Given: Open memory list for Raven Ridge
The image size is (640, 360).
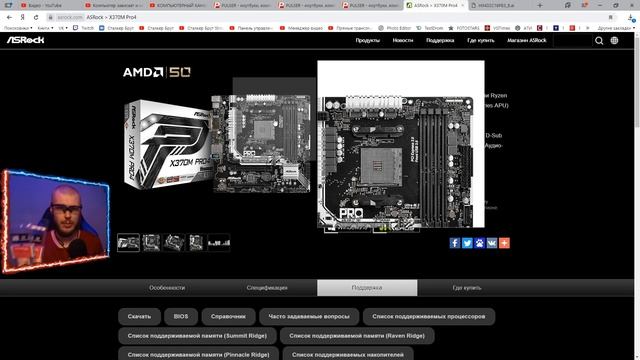Looking at the screenshot, I should click(357, 336).
